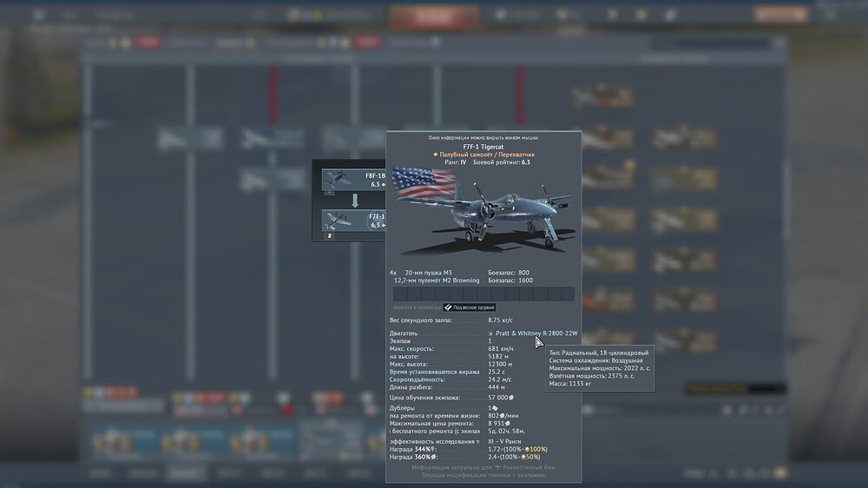Click the '20-мм пушка M3' weapon row
Image resolution: width=868 pixels, height=488 pixels.
459,273
